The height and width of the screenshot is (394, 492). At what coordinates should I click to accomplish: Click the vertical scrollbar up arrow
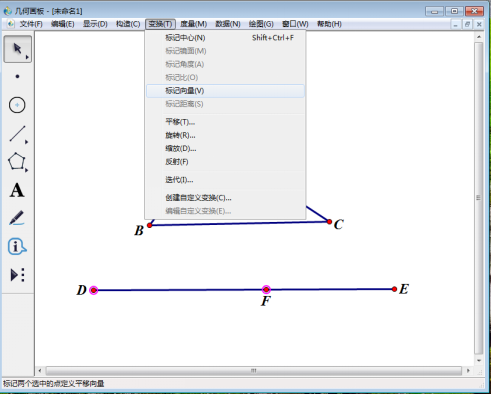[x=479, y=37]
